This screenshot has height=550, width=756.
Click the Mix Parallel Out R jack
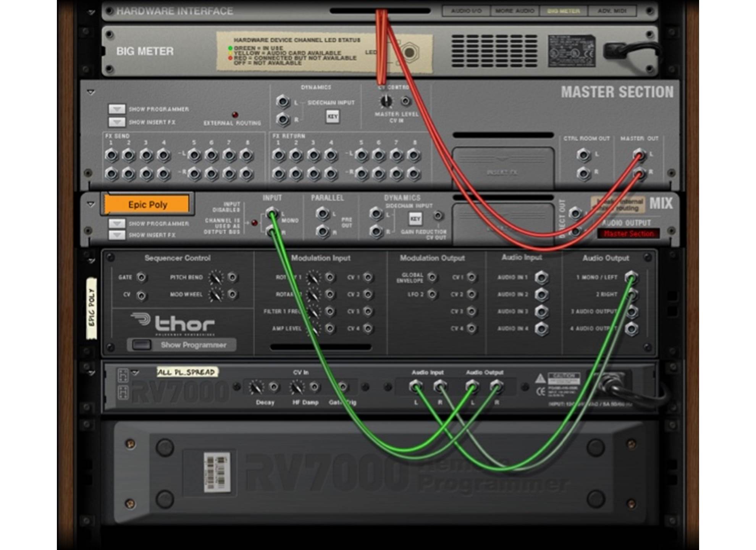point(323,231)
